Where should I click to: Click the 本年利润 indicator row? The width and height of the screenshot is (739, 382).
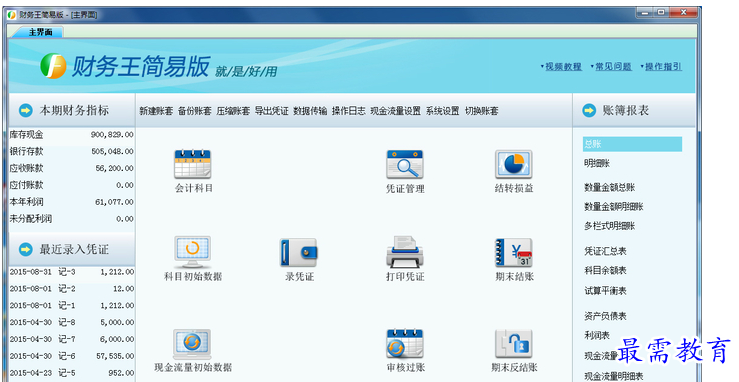72,202
